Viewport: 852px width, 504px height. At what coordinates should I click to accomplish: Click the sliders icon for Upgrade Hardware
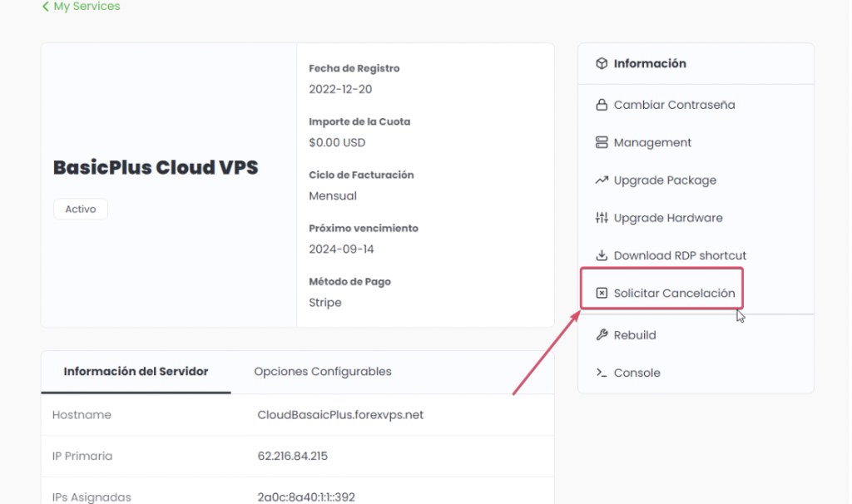(602, 218)
